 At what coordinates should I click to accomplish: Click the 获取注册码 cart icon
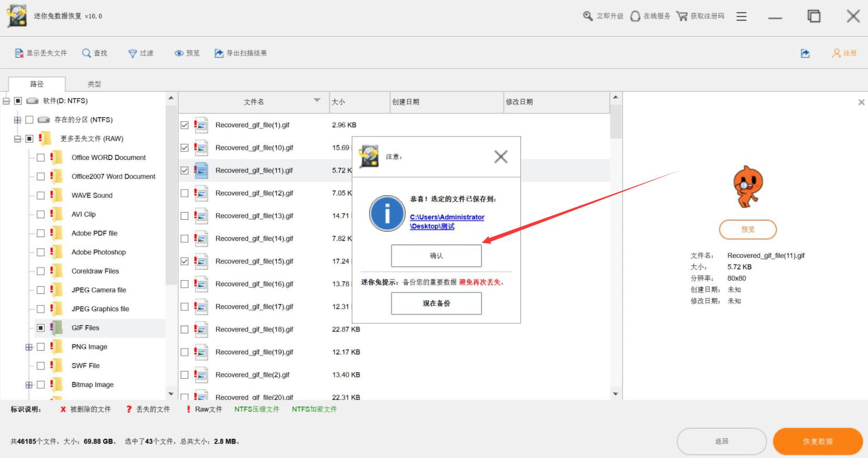[x=681, y=16]
